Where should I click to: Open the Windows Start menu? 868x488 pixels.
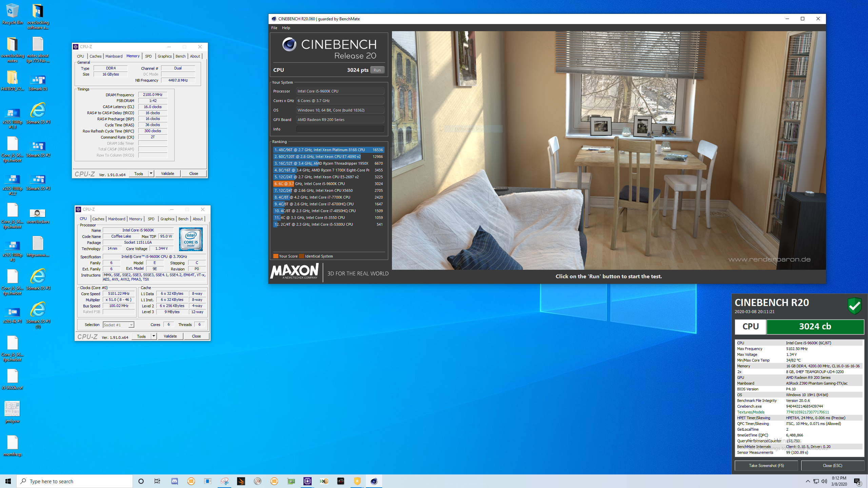(x=8, y=481)
